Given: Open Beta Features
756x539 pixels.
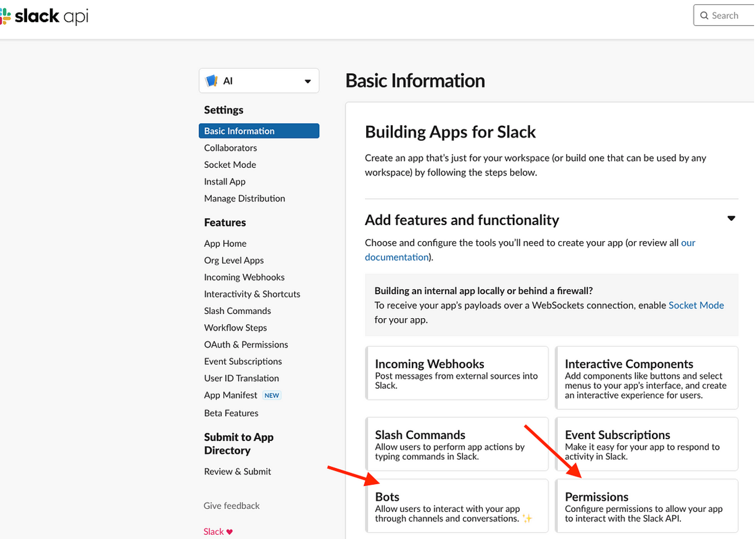Looking at the screenshot, I should coord(231,413).
